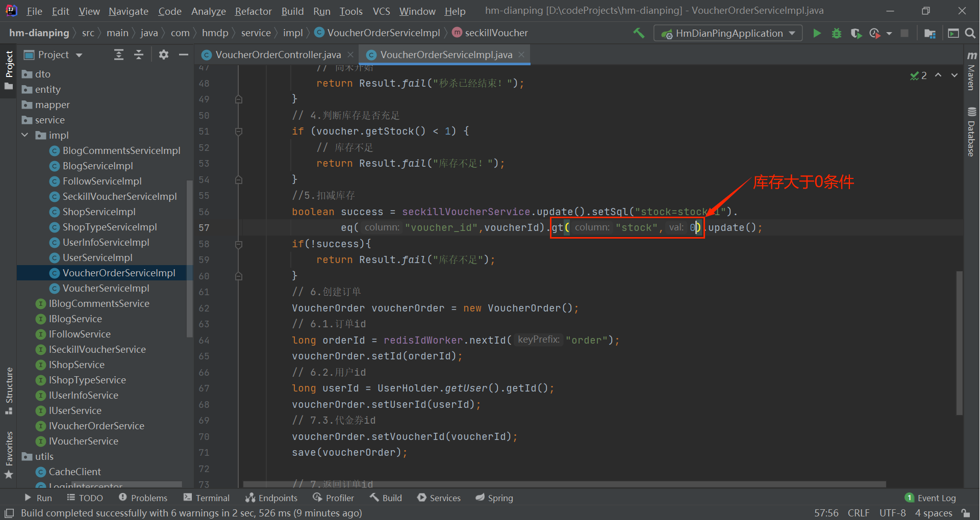980x520 pixels.
Task: Open the Spring tool window
Action: (494, 498)
